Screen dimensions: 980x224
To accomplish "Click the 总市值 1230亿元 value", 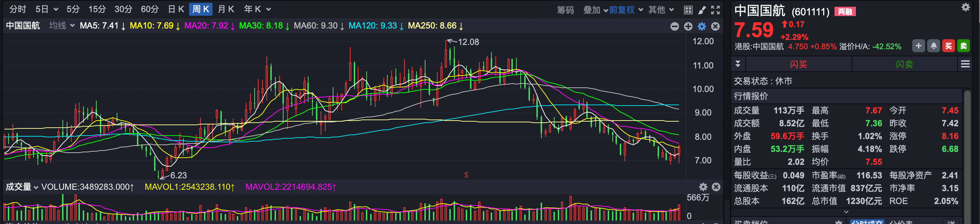I will (864, 201).
